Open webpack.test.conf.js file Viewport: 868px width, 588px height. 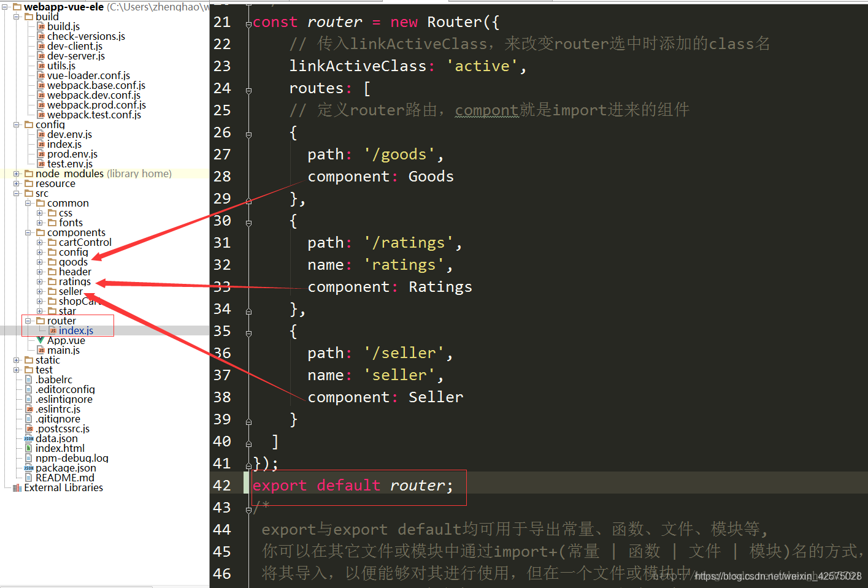click(x=94, y=115)
